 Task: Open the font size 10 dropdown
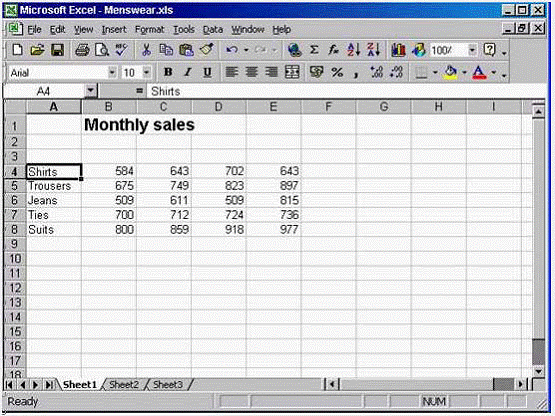click(146, 73)
